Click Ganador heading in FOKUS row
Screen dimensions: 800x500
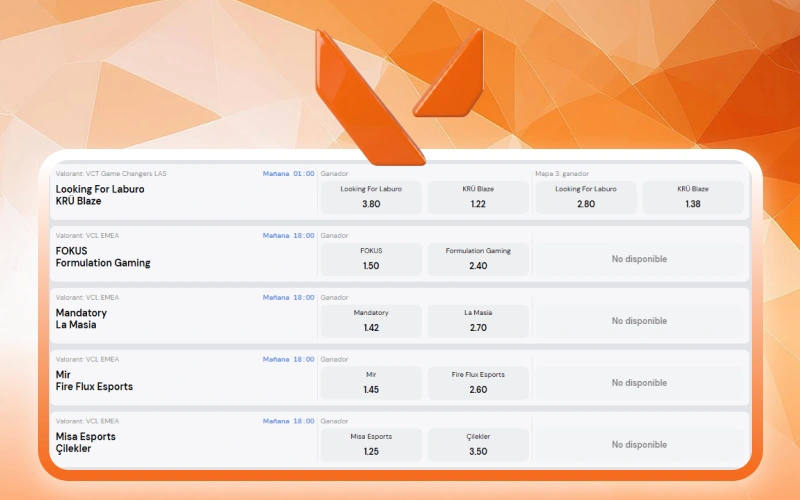tap(334, 235)
